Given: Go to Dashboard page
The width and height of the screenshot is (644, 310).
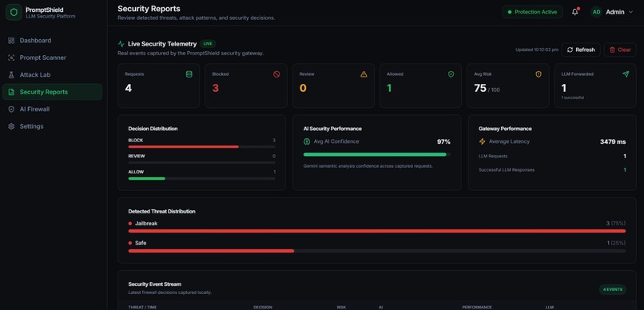Looking at the screenshot, I should (x=52, y=41).
